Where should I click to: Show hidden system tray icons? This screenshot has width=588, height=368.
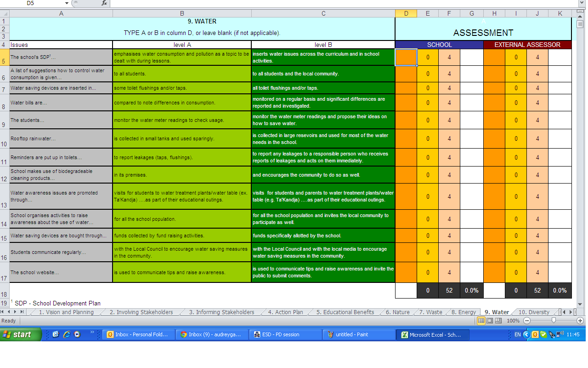pos(527,334)
